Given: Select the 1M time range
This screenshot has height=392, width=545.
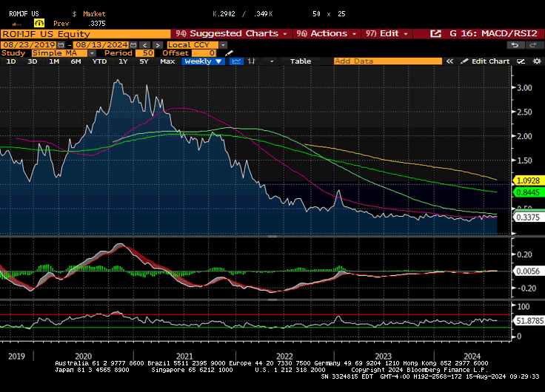Looking at the screenshot, I should tap(54, 61).
